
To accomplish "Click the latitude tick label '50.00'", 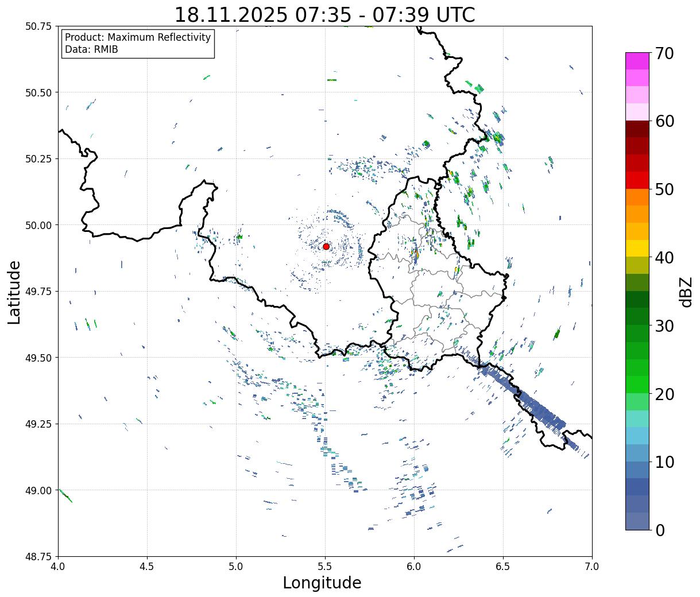I will [x=38, y=225].
